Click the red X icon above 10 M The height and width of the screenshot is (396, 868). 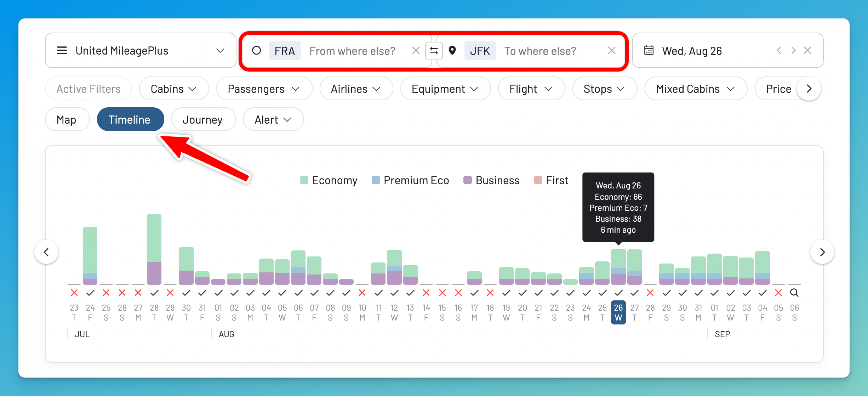(x=362, y=293)
